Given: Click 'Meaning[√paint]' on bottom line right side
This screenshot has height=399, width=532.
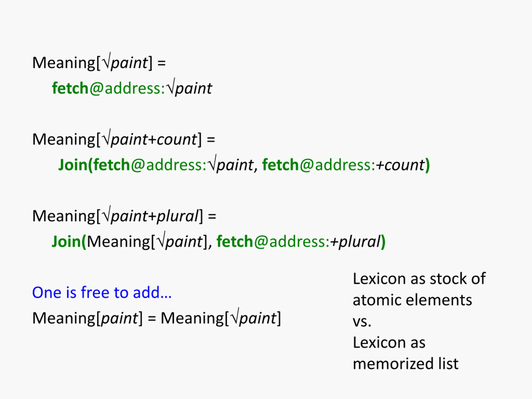Looking at the screenshot, I should click(221, 318).
